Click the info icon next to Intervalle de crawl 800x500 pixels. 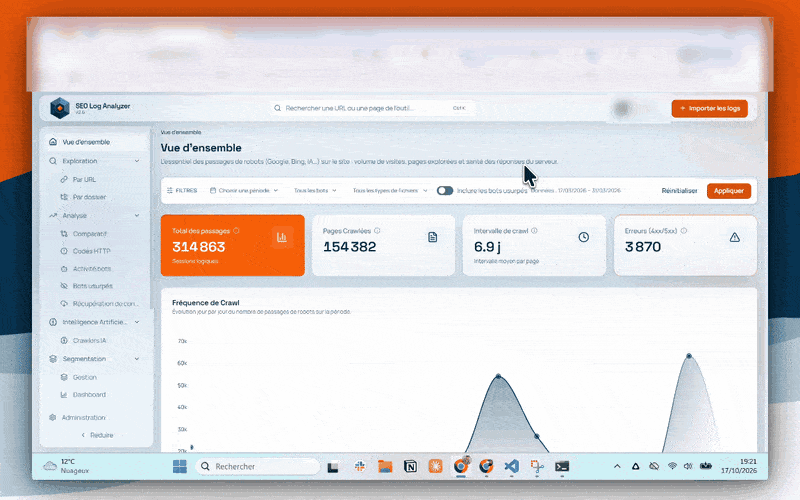[534, 231]
